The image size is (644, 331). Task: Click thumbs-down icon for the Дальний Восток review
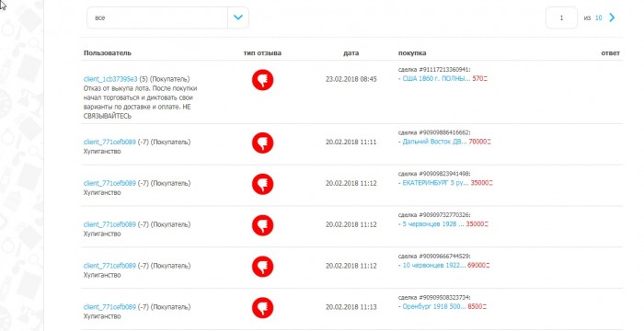click(x=262, y=143)
